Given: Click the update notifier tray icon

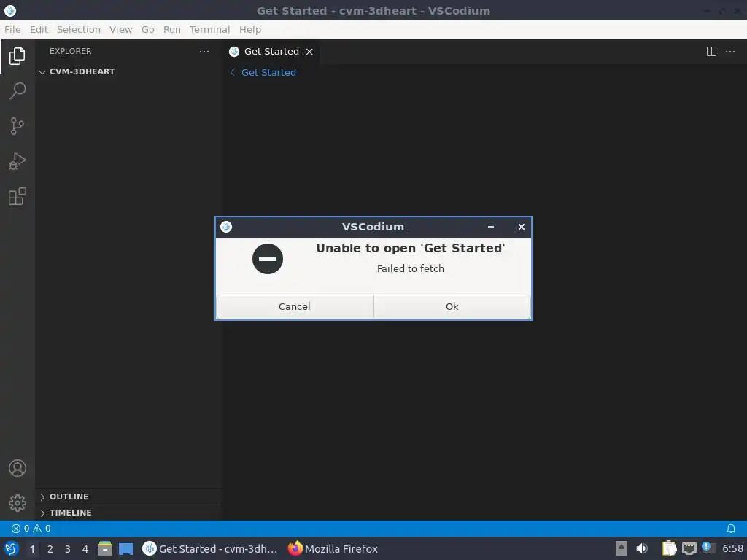Looking at the screenshot, I should [708, 548].
